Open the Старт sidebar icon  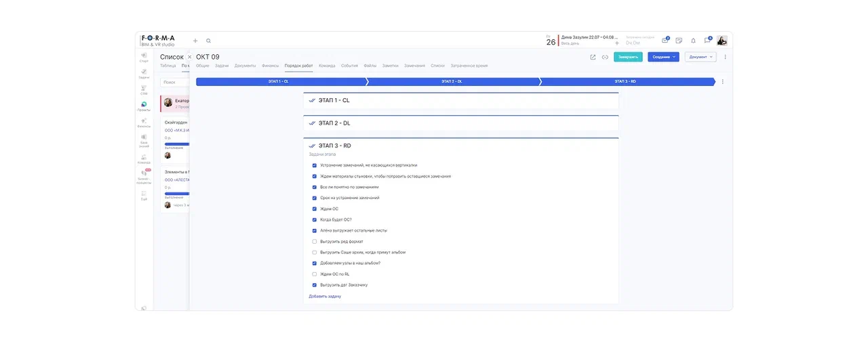pyautogui.click(x=144, y=57)
